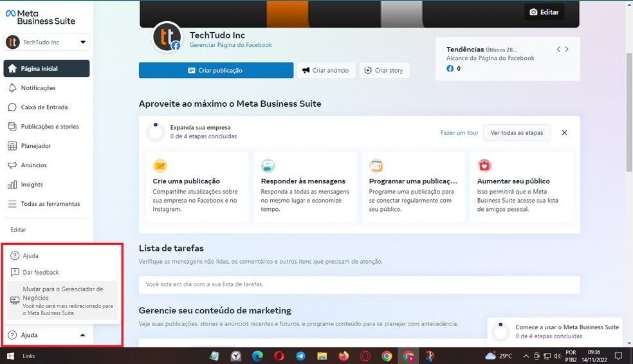633x364 pixels.
Task: Click Comece a usar o Meta Business Suite
Action: point(567,327)
